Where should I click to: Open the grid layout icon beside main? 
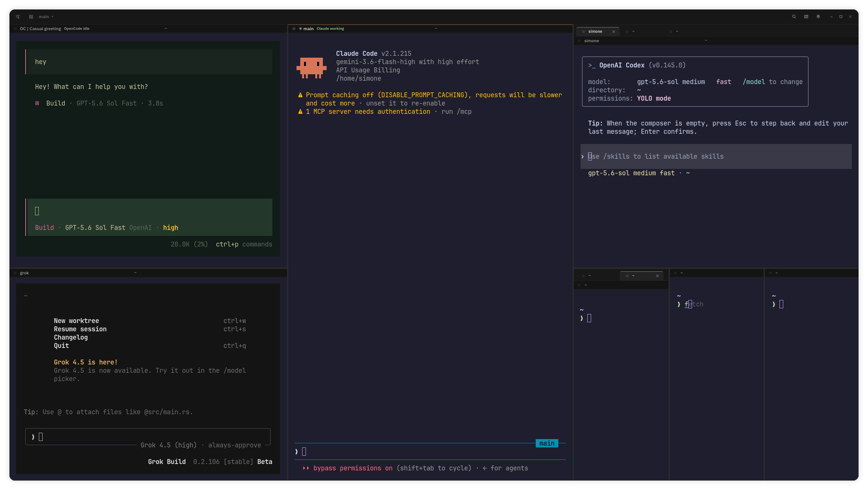31,17
